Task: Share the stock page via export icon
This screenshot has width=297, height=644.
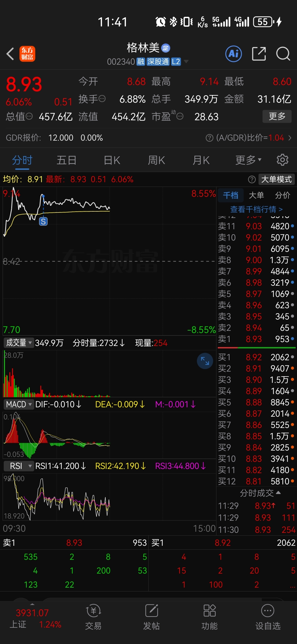Action: pos(259,54)
